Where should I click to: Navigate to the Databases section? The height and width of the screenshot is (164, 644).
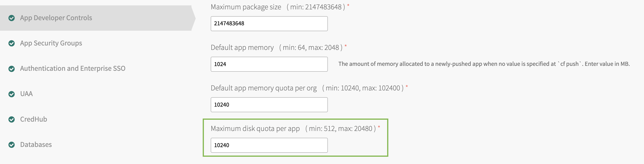click(36, 145)
